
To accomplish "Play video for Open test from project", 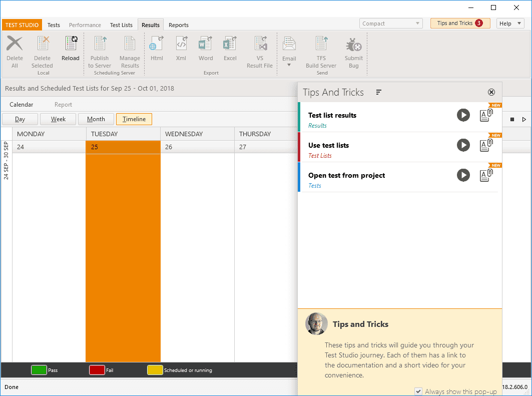I will (463, 175).
